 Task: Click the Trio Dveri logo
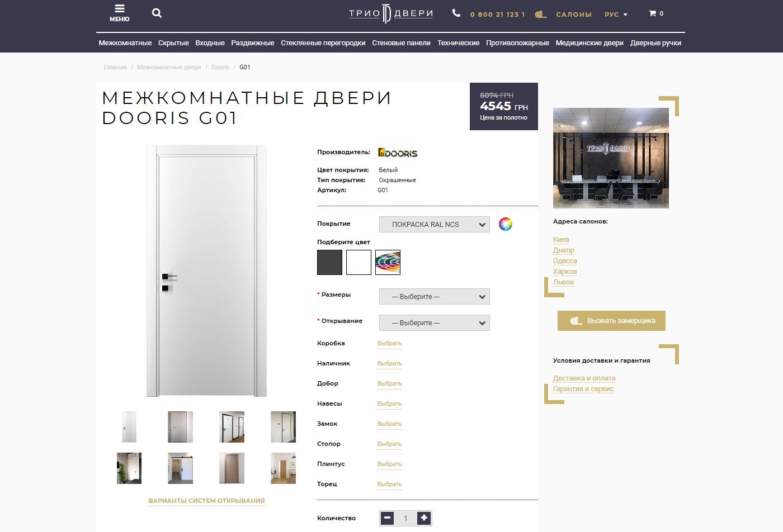[390, 14]
